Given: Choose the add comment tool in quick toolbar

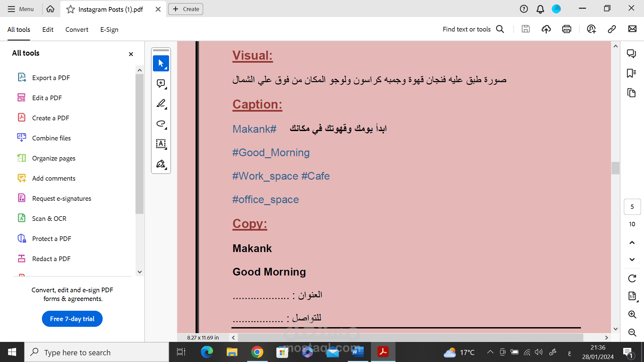Looking at the screenshot, I should click(x=161, y=83).
